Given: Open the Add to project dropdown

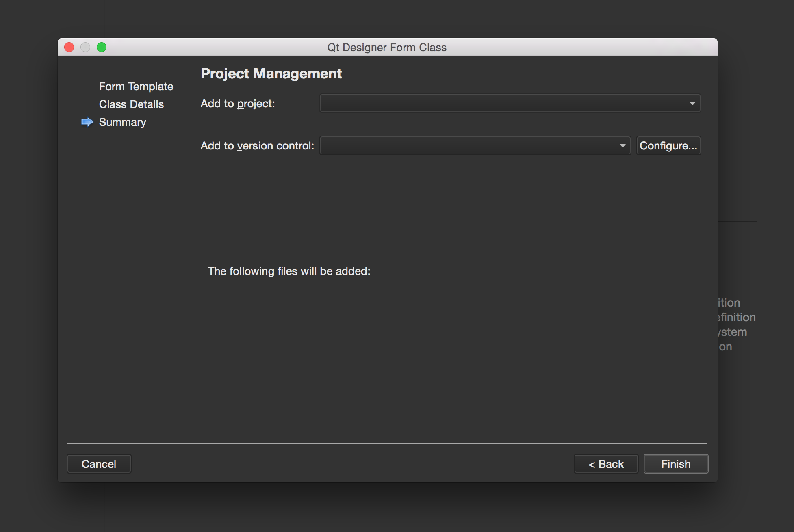Looking at the screenshot, I should [x=510, y=104].
